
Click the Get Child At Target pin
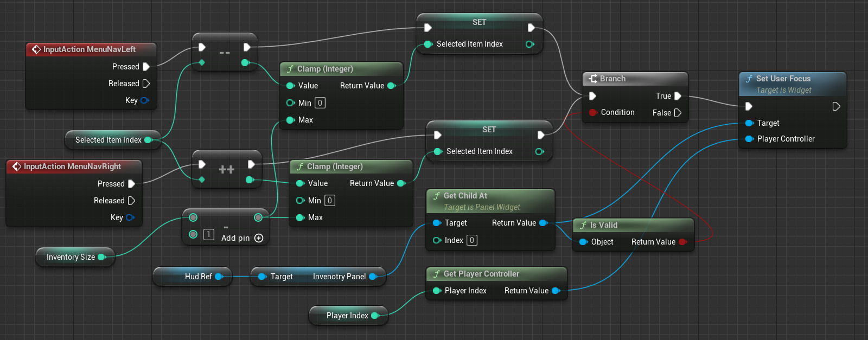point(437,223)
